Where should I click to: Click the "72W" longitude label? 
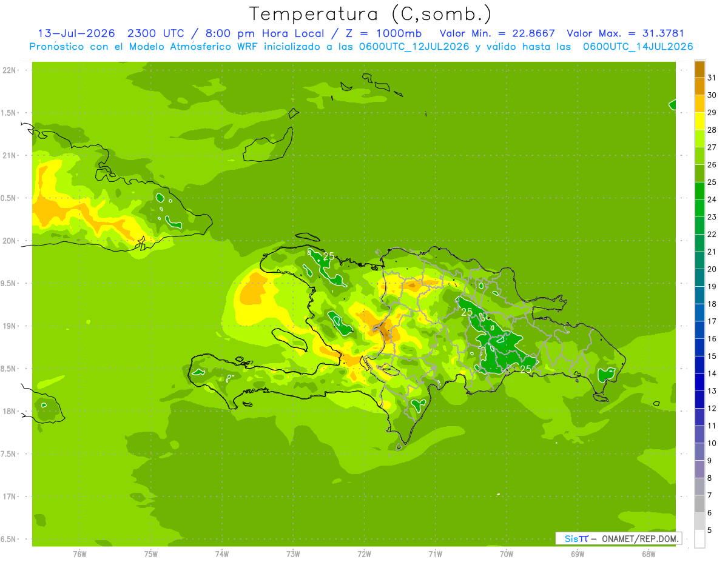pos(364,554)
